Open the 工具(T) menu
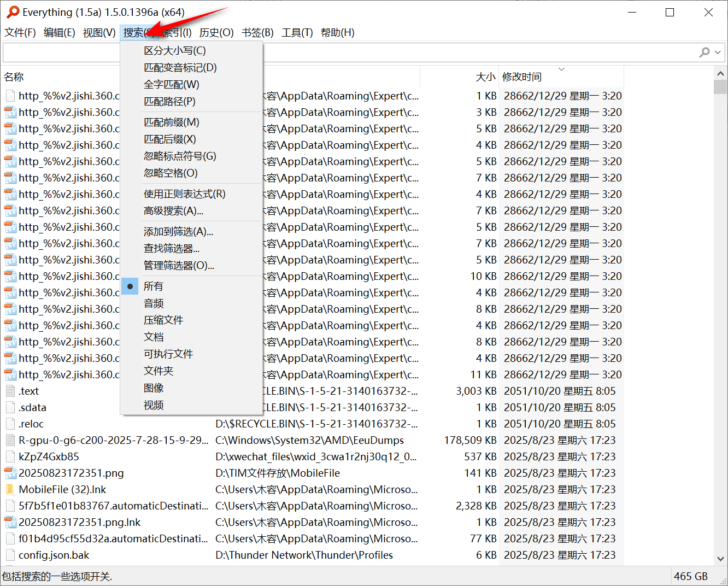 pos(297,33)
